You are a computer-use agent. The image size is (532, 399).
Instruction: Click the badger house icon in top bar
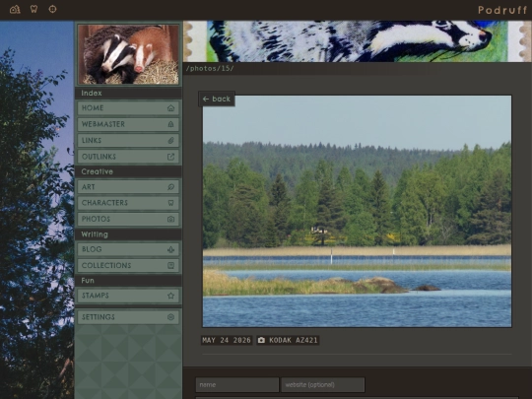pyautogui.click(x=15, y=9)
